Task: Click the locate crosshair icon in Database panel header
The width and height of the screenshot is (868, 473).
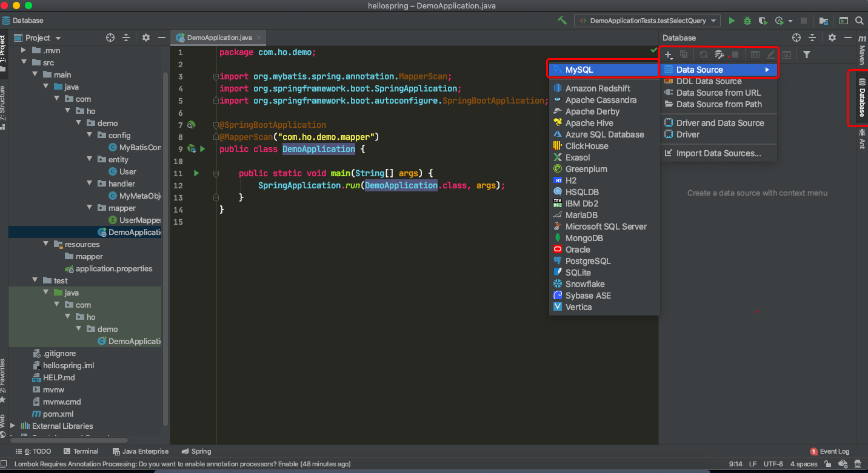Action: (x=796, y=38)
